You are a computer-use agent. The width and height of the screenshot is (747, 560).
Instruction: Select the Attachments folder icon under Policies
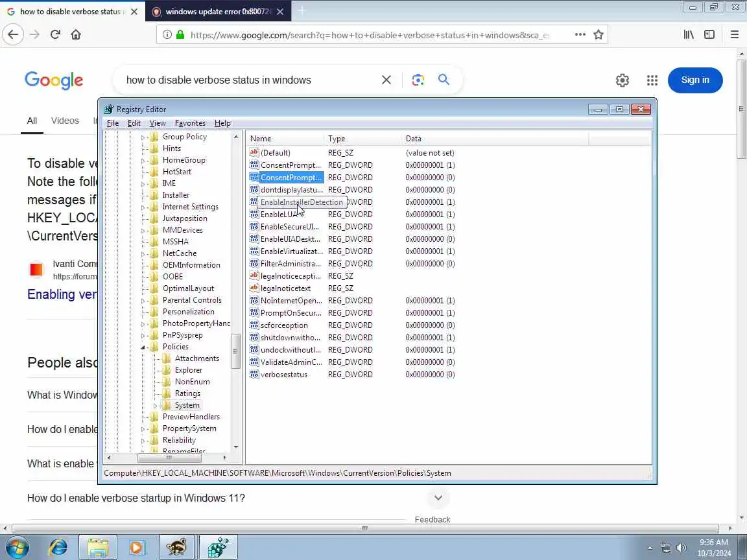[166, 358]
